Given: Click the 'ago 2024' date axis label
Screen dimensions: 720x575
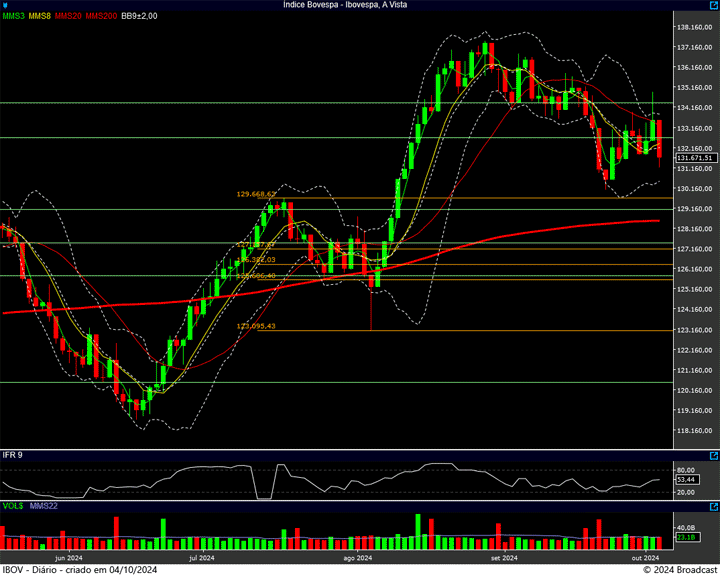Looking at the screenshot, I should tap(357, 558).
